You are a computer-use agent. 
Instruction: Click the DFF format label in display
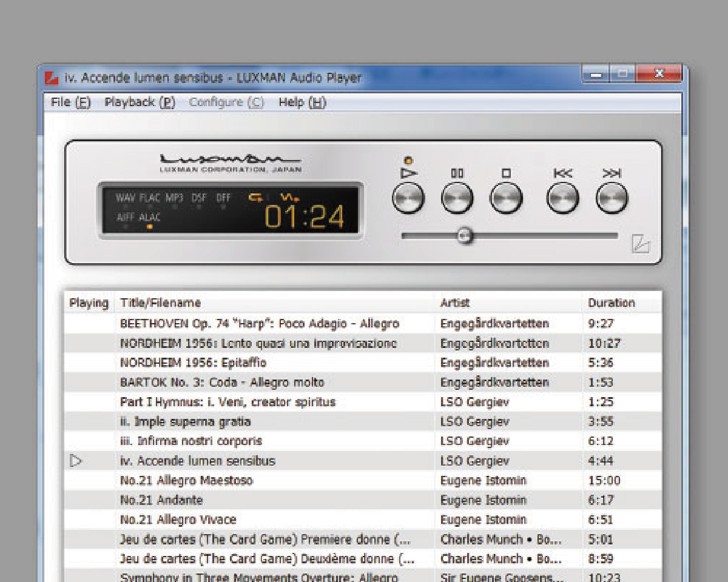coord(223,198)
